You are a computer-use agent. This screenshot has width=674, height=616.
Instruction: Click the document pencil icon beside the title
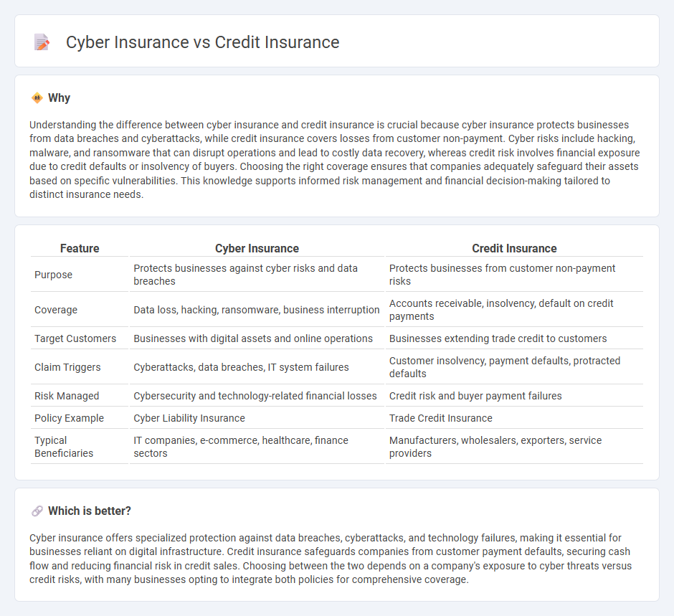click(x=42, y=42)
